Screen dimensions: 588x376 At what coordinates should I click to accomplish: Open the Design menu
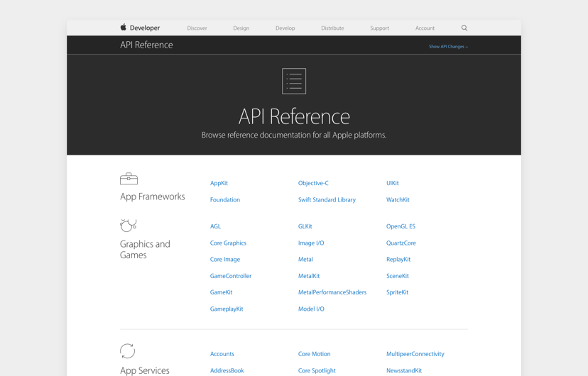coord(241,28)
